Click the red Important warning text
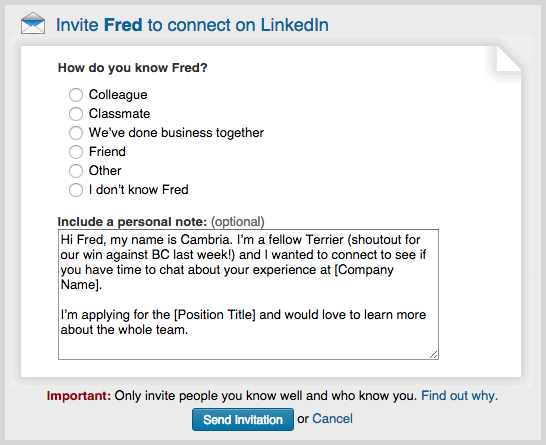The image size is (546, 445). point(79,396)
